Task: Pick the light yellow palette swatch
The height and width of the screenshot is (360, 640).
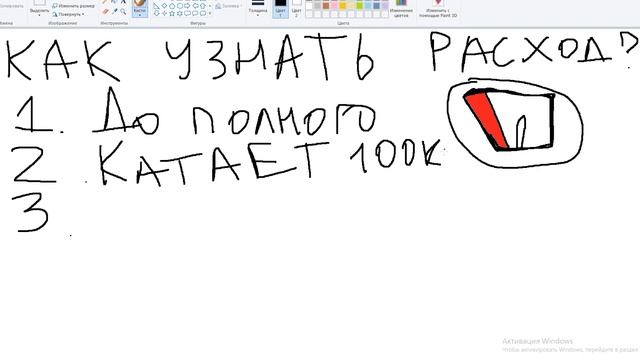Action: 351,6
